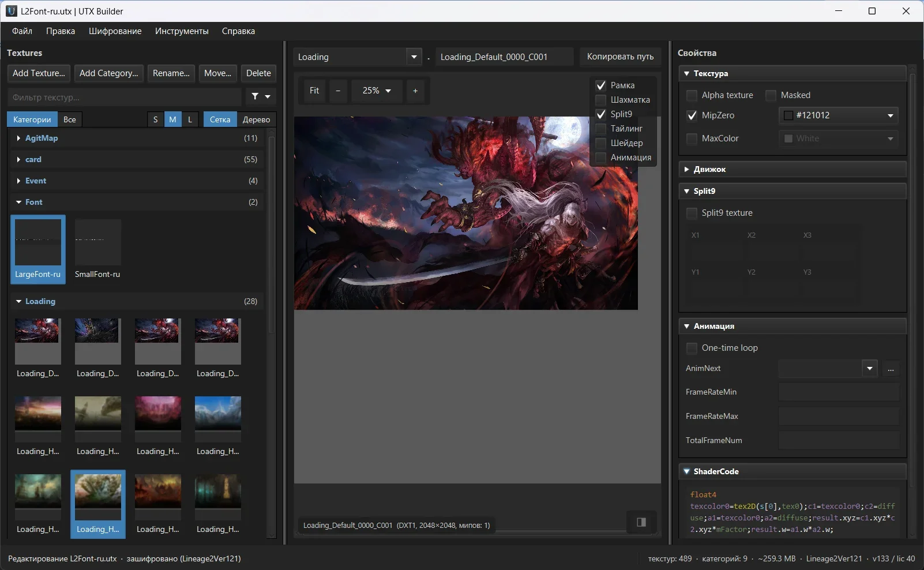The image size is (924, 570).
Task: Select the SmallFont-ru texture thumbnail
Action: 97,249
